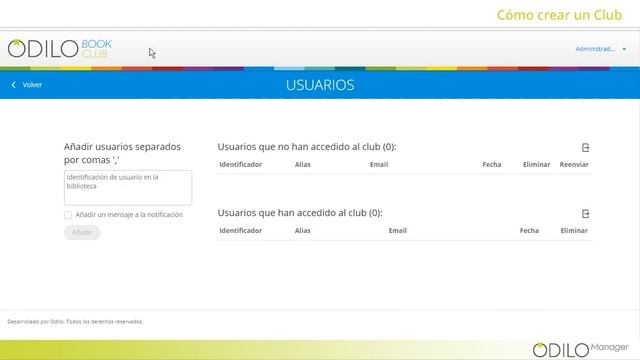The width and height of the screenshot is (640, 360).
Task: Click the Odilo Manager logo in the footer
Action: [x=580, y=350]
